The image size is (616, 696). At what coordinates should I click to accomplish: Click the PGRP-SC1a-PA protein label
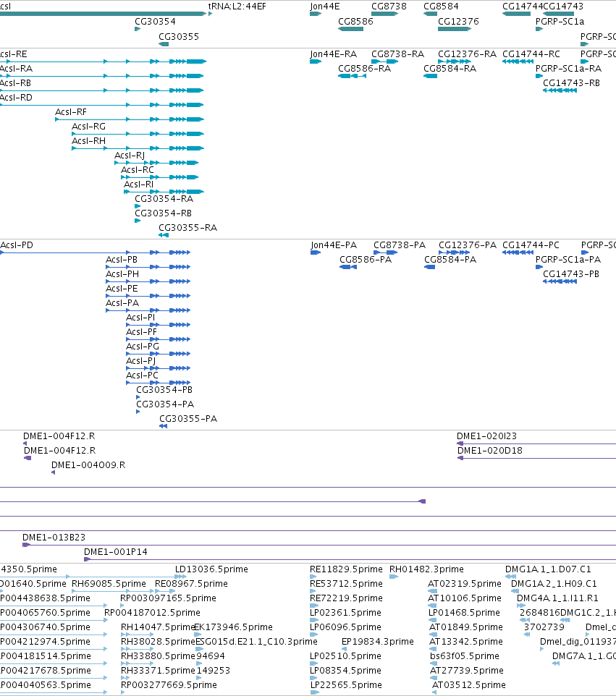(x=568, y=260)
